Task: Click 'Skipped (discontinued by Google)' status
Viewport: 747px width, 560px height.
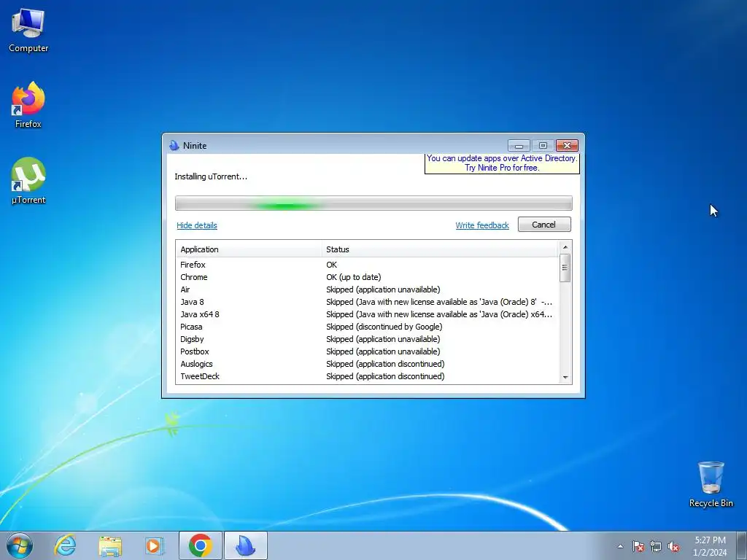Action: point(384,327)
